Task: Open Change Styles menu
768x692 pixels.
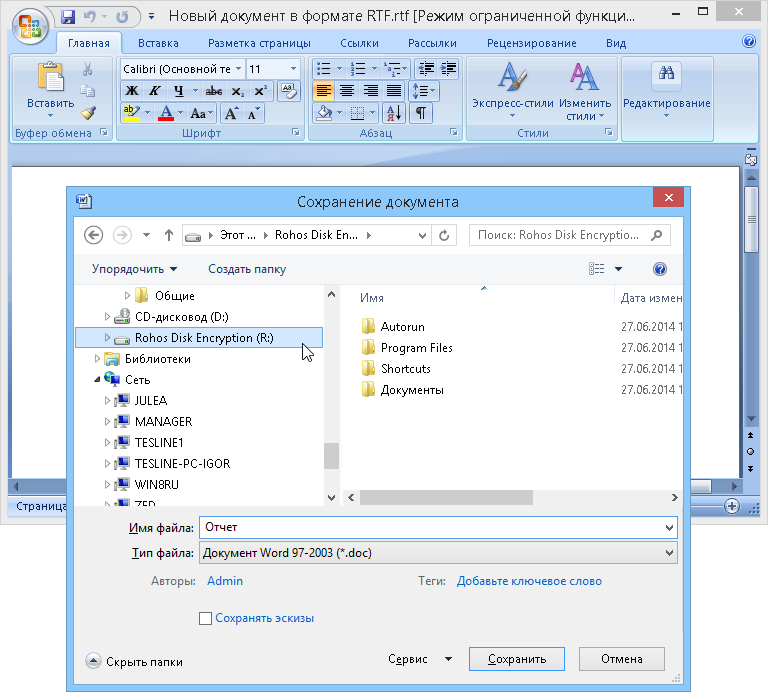Action: coord(585,92)
